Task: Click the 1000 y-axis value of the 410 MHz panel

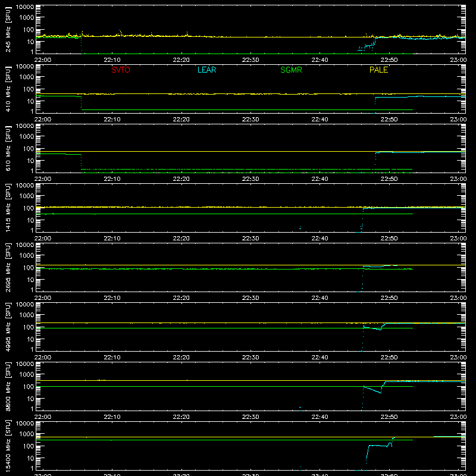Action: 27,77
